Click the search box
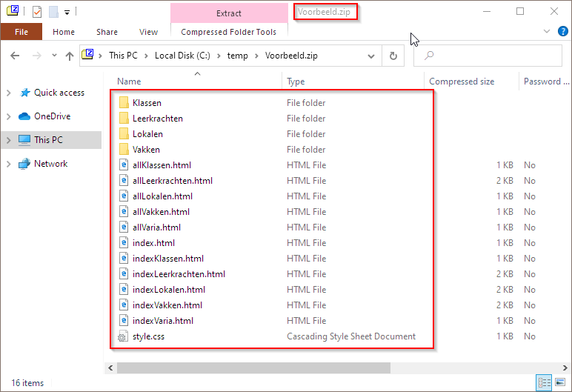Image resolution: width=572 pixels, height=392 pixels. click(x=488, y=56)
